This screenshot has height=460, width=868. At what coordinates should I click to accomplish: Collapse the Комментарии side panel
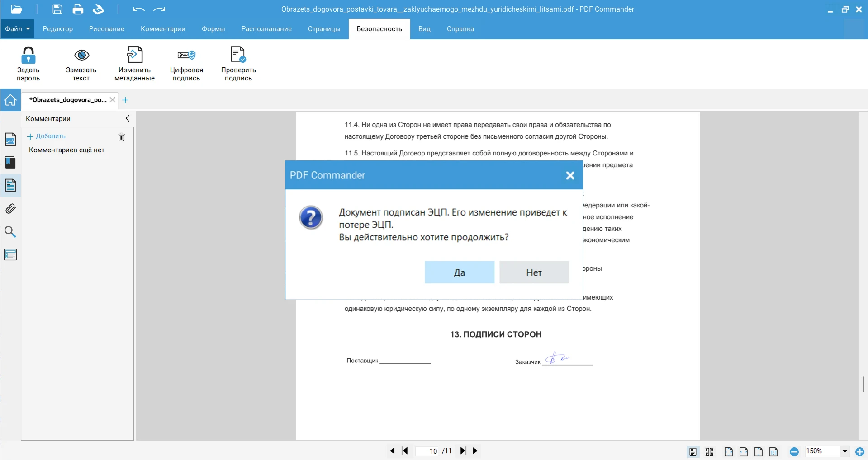point(127,118)
